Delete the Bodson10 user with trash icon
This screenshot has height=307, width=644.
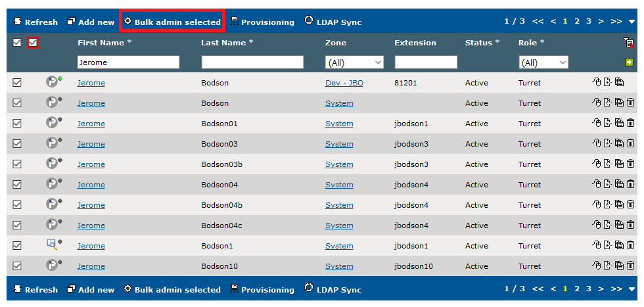point(630,266)
